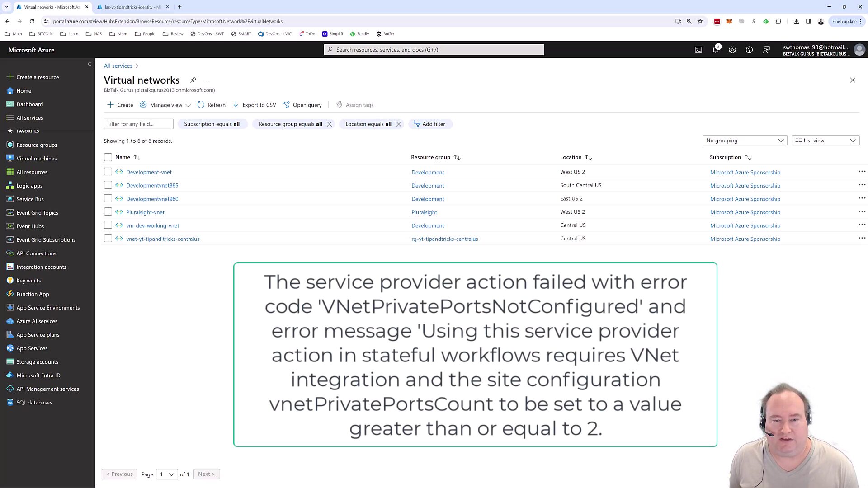
Task: Focus the Filter for any field box
Action: coord(138,124)
